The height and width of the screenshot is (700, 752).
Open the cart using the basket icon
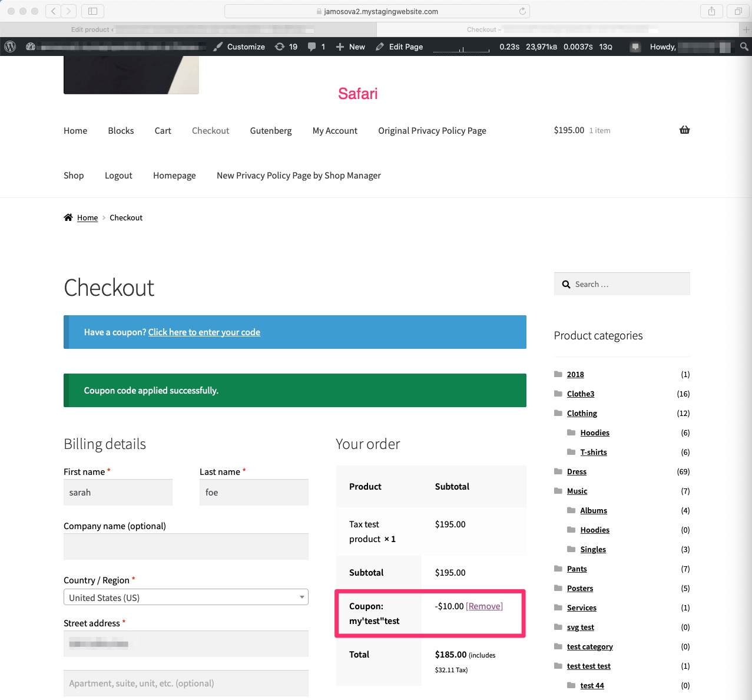pyautogui.click(x=684, y=130)
